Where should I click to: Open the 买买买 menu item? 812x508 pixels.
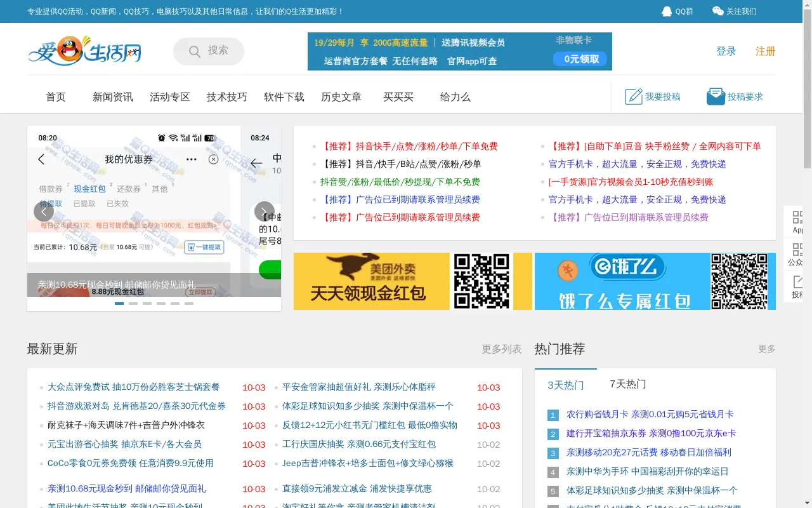coord(398,97)
